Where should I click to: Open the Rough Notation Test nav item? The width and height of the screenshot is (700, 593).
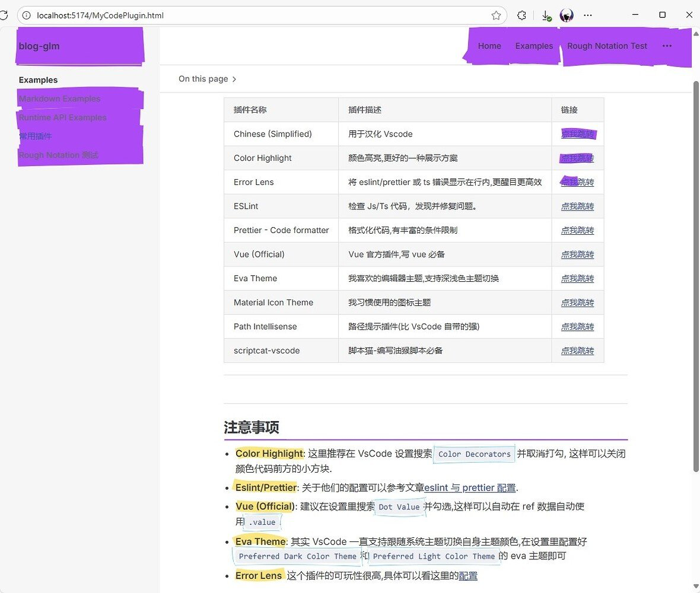[x=607, y=46]
